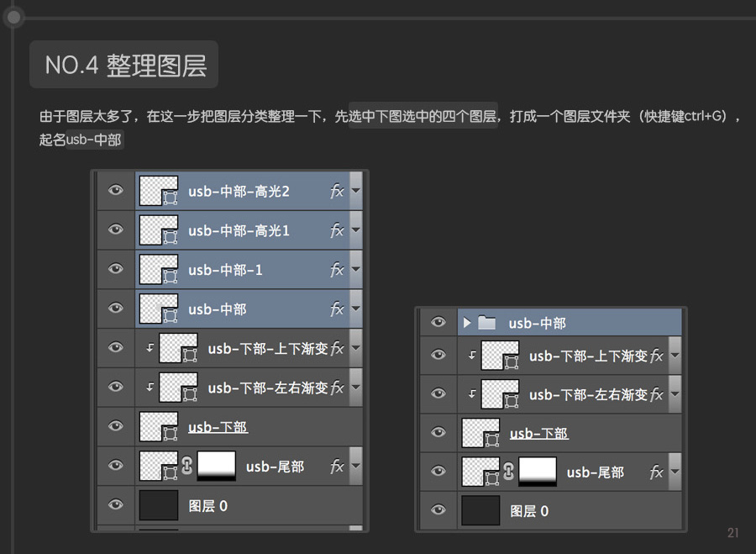Expand effects arrow of usb-尾部, right panel

tap(675, 472)
